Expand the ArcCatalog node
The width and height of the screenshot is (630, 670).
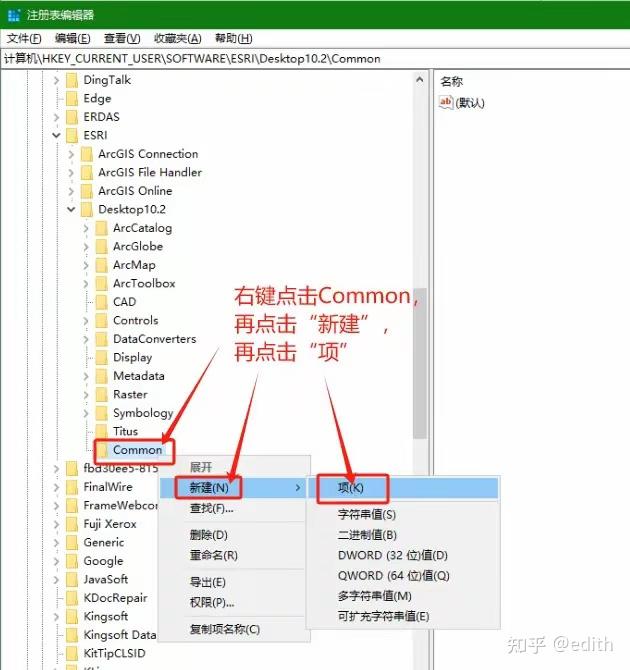[86, 228]
